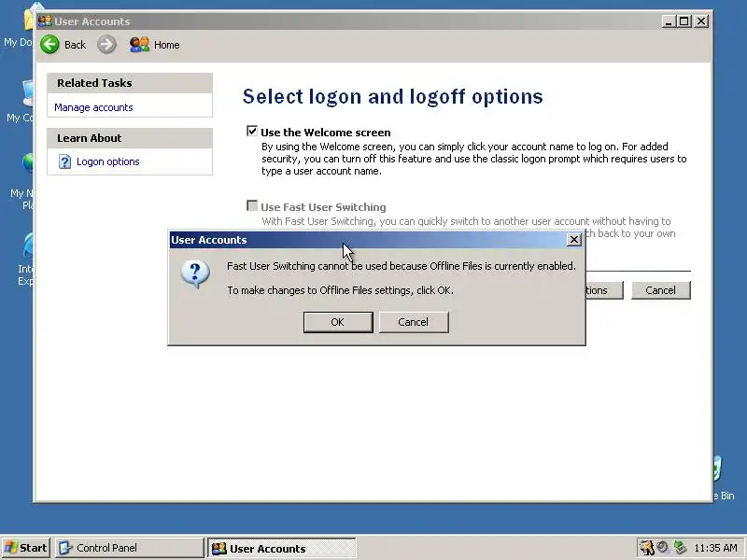The height and width of the screenshot is (560, 747).
Task: Click the Back toolbar label
Action: pos(75,45)
